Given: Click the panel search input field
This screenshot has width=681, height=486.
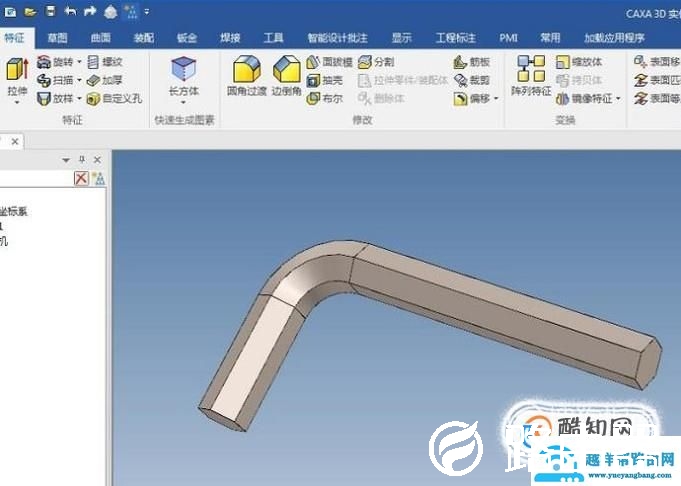Looking at the screenshot, I should (x=36, y=178).
